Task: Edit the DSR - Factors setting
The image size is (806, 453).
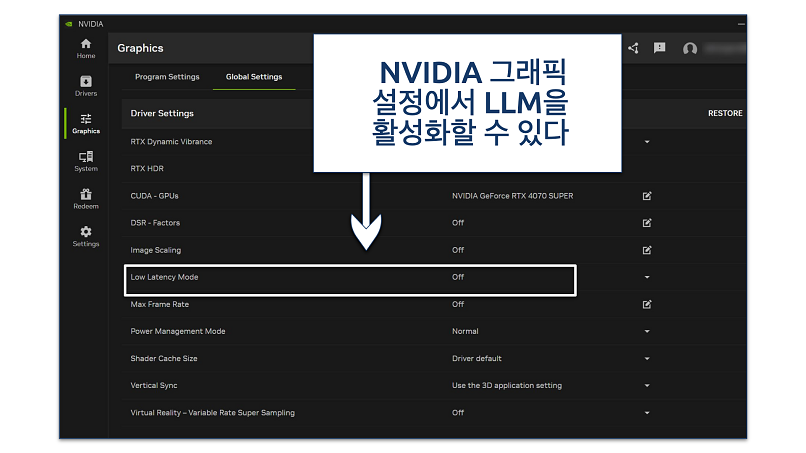Action: point(647,223)
